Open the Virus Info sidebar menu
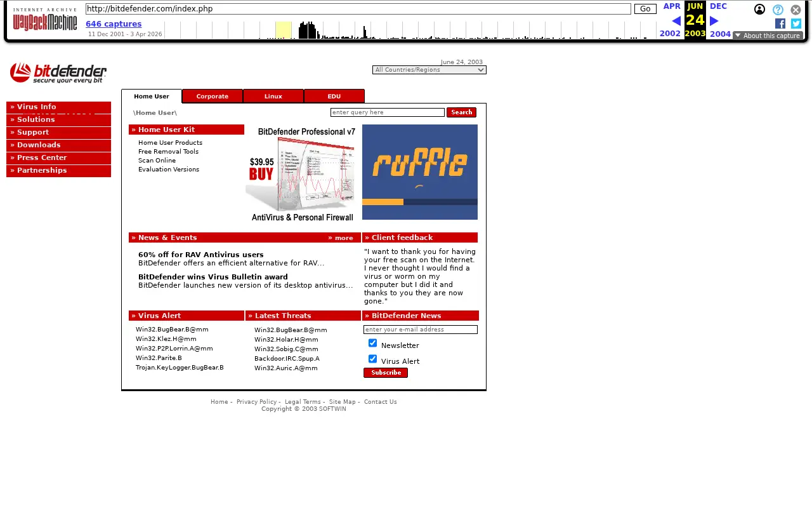This screenshot has width=812, height=508. pos(58,107)
